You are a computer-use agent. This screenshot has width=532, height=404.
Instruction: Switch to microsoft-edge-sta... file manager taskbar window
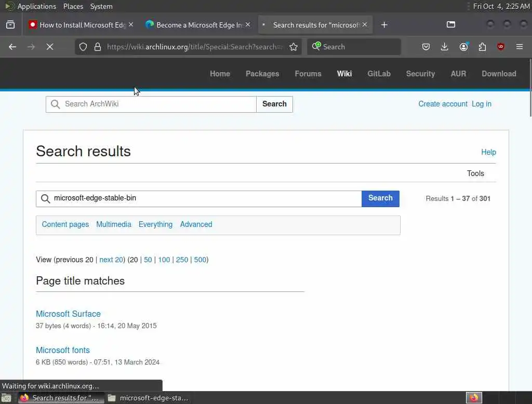coord(148,398)
